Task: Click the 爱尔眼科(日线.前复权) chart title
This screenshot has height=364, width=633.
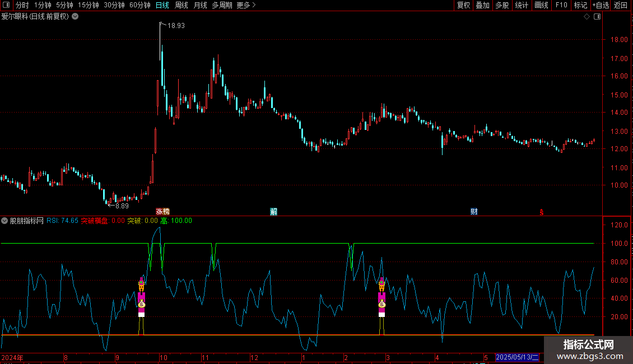Action: (35, 17)
